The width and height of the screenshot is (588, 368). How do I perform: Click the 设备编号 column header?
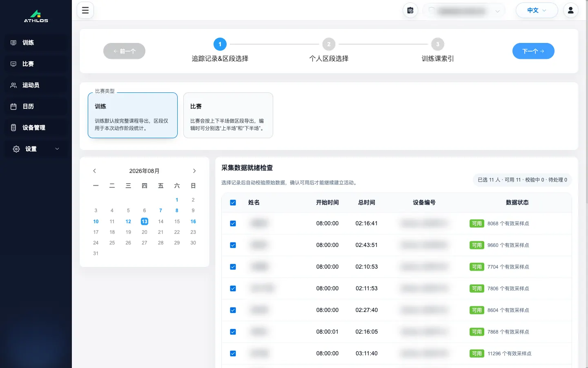(424, 202)
